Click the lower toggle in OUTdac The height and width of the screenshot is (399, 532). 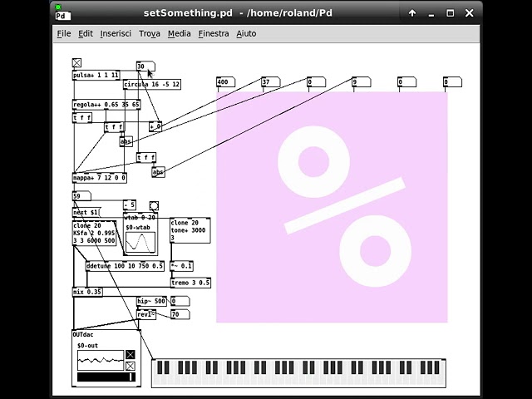[131, 366]
